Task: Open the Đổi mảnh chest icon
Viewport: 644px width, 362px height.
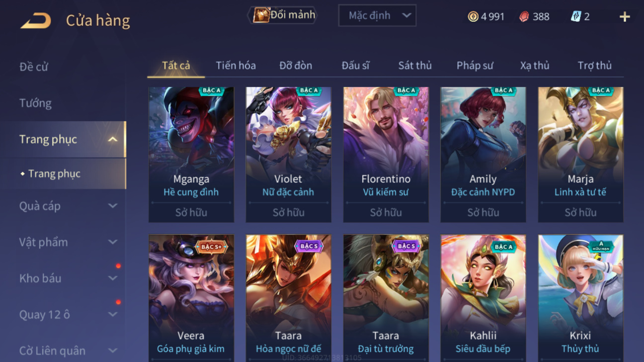Action: [261, 15]
